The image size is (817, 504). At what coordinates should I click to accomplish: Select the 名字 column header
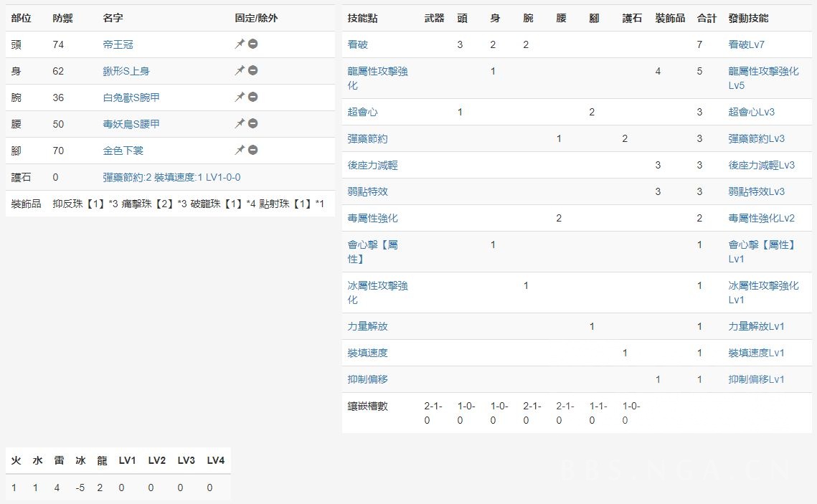tap(113, 18)
